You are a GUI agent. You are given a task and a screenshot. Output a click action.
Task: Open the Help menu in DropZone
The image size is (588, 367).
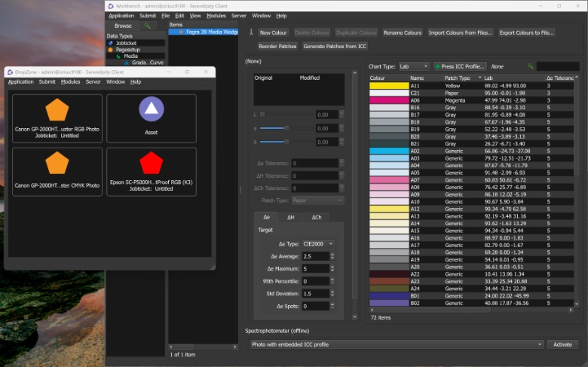coord(136,81)
